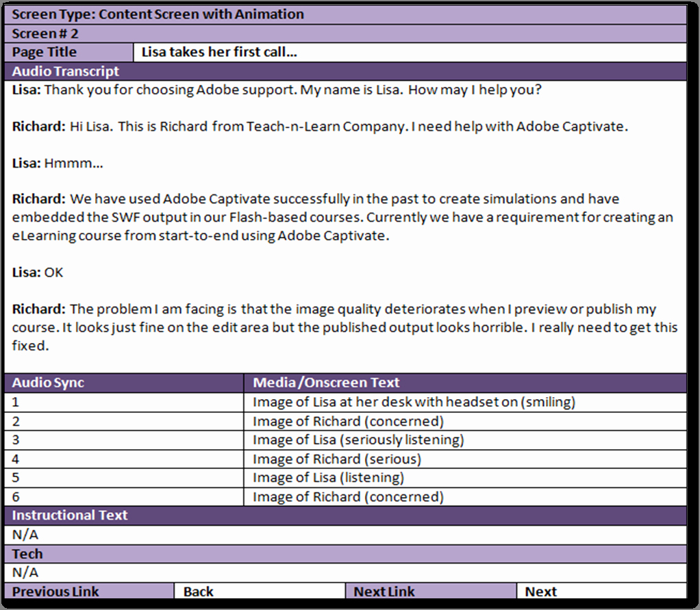
Task: Click the 'We have used Adobe Captivate successfully' paragraph
Action: point(342,217)
